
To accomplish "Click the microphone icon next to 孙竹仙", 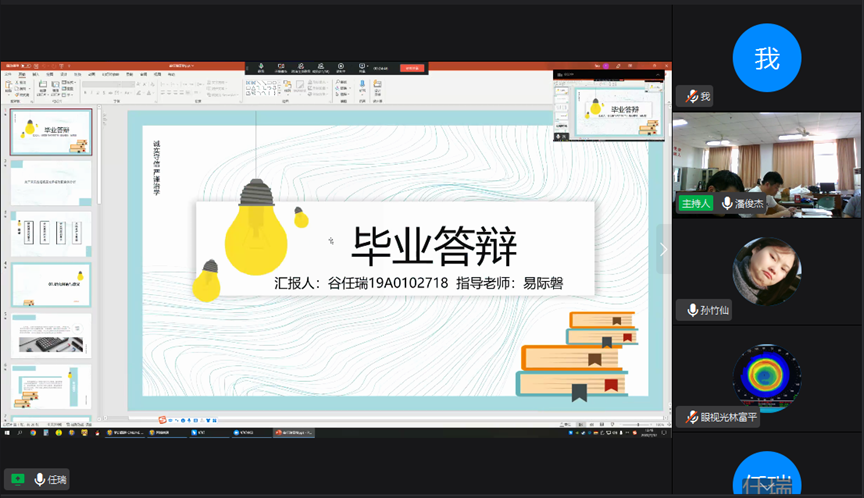I will point(692,311).
